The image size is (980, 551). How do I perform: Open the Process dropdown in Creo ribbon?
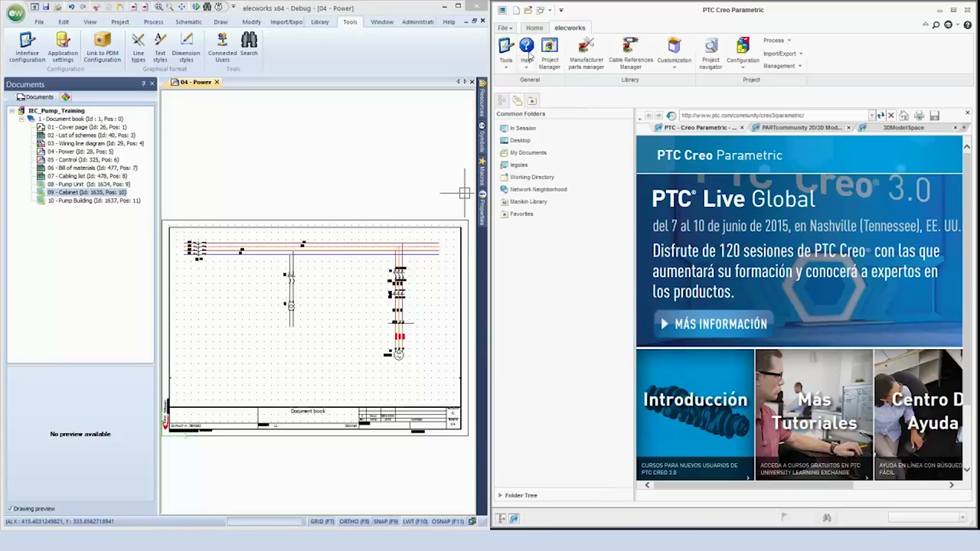[x=776, y=41]
